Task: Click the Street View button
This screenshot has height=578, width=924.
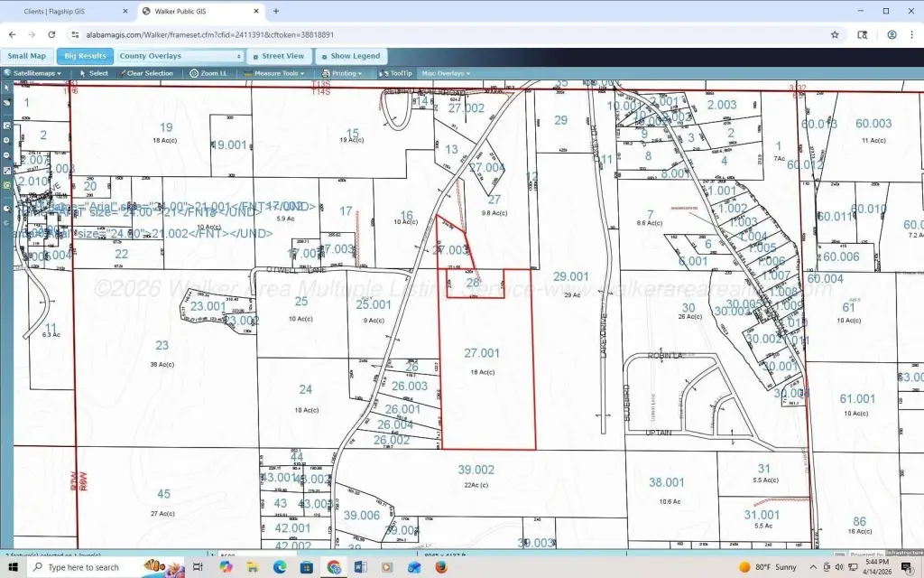Action: [279, 56]
